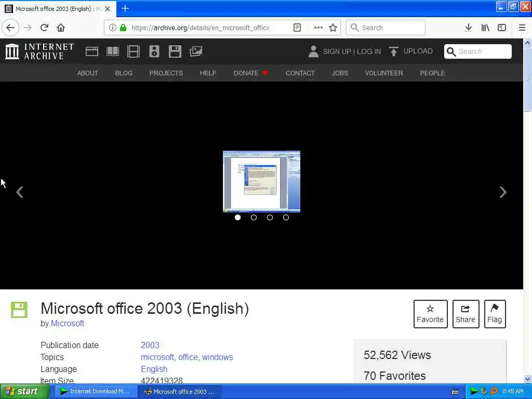Click the forward navigation arrow
Viewport: 532px width, 399px height.
(x=28, y=28)
